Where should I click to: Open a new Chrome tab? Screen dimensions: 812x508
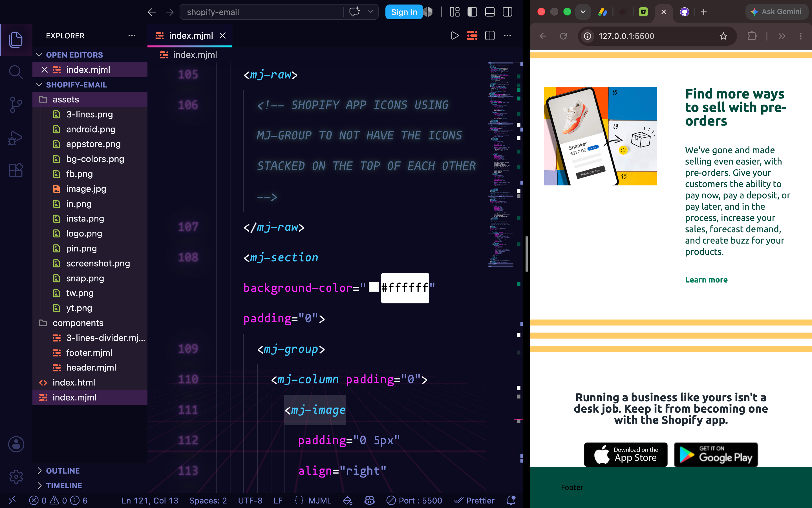[x=704, y=12]
